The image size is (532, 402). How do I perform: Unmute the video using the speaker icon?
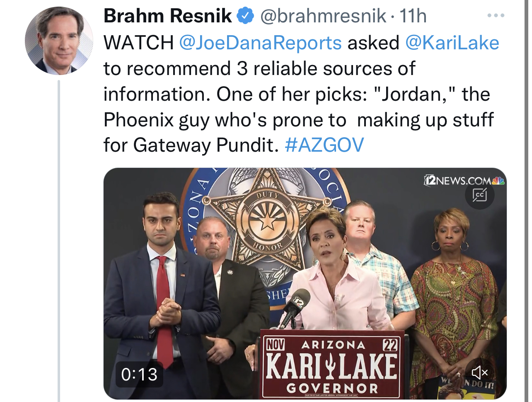pyautogui.click(x=480, y=373)
